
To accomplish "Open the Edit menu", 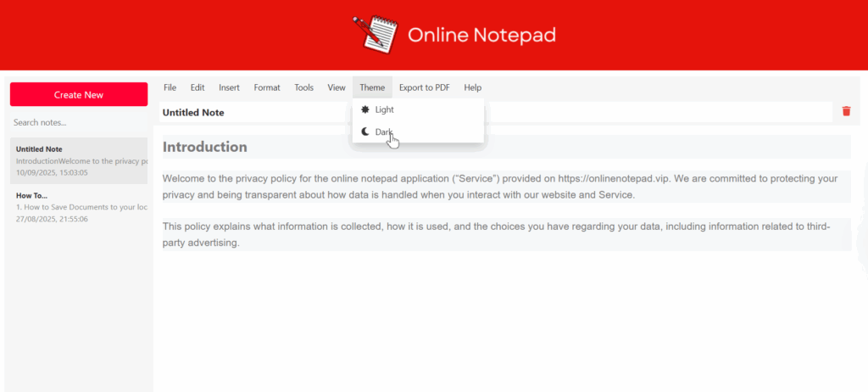I will point(198,87).
